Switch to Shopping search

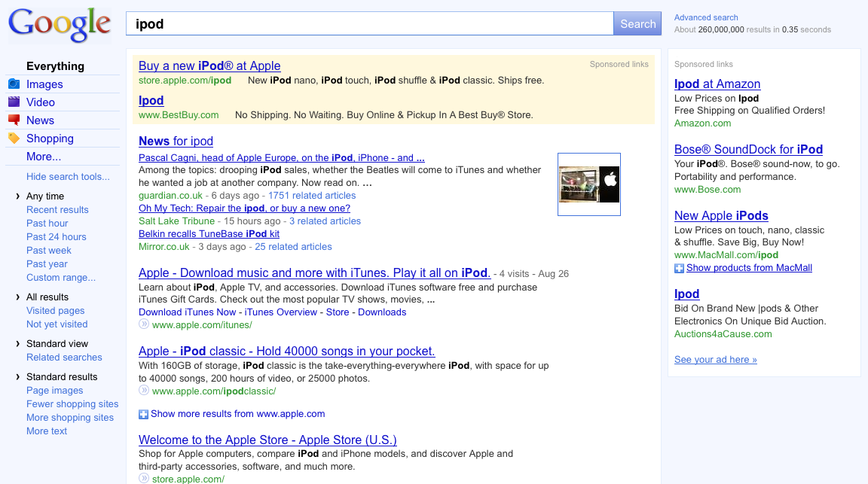click(x=50, y=139)
